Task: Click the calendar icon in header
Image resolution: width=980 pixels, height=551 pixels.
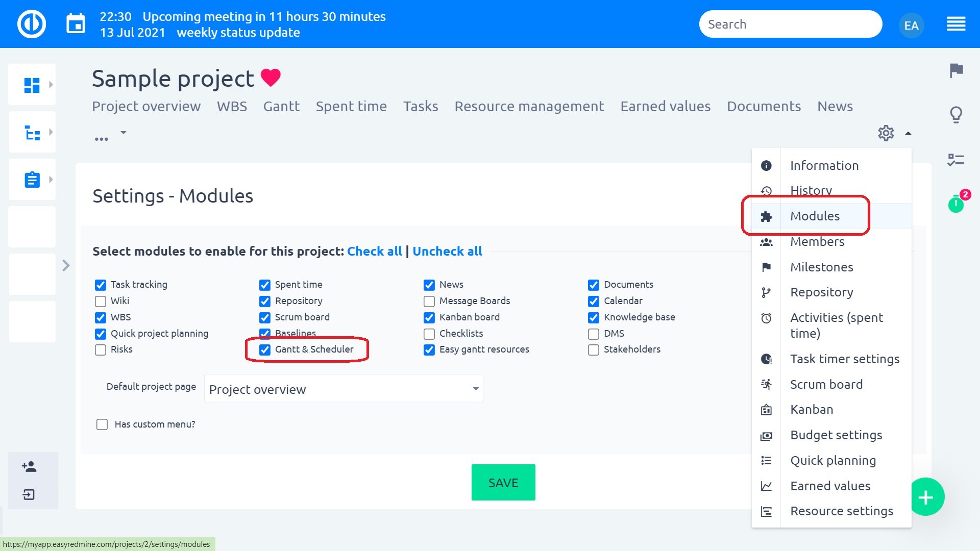Action: (76, 24)
